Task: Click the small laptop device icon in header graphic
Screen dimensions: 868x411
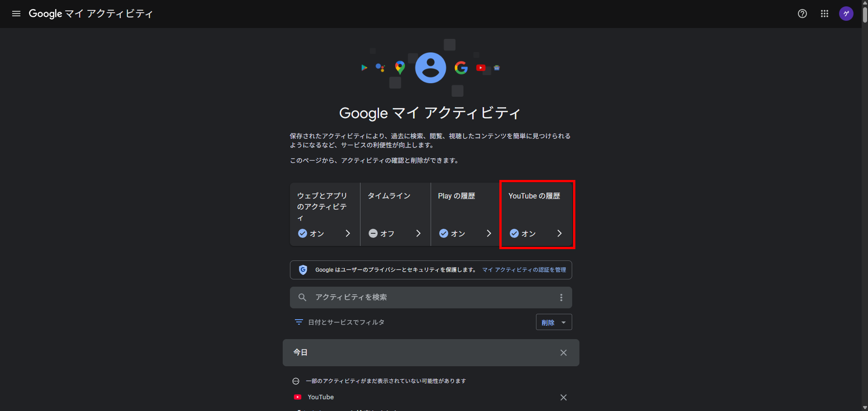Action: [x=497, y=68]
